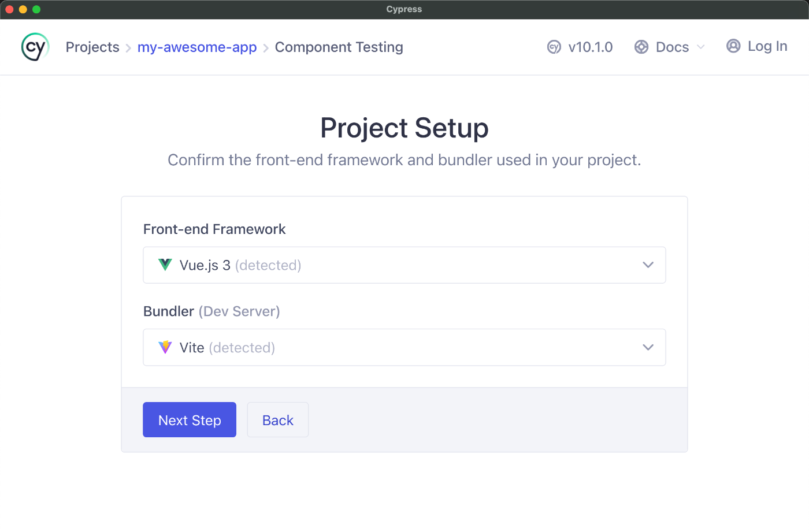Click the Cypress logo icon

point(35,47)
